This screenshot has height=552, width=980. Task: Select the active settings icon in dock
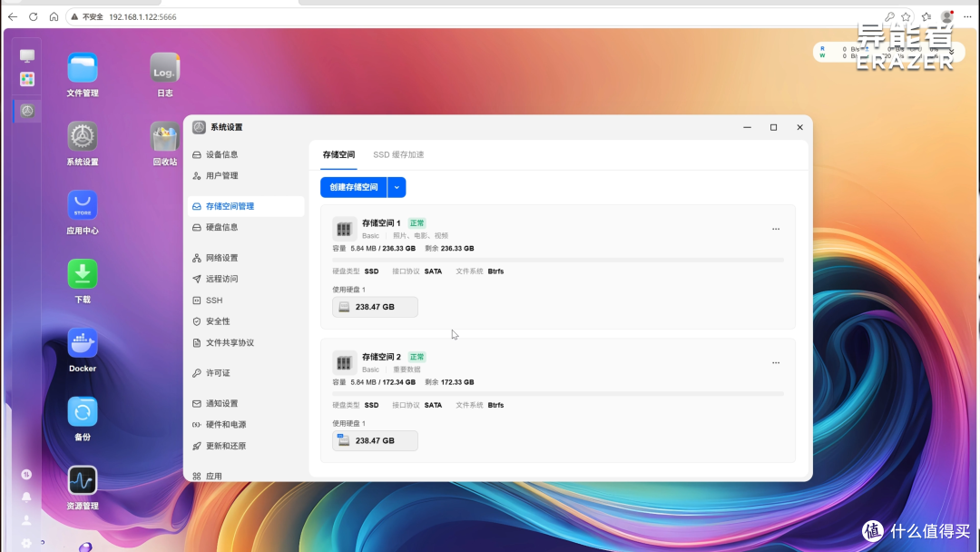click(27, 111)
